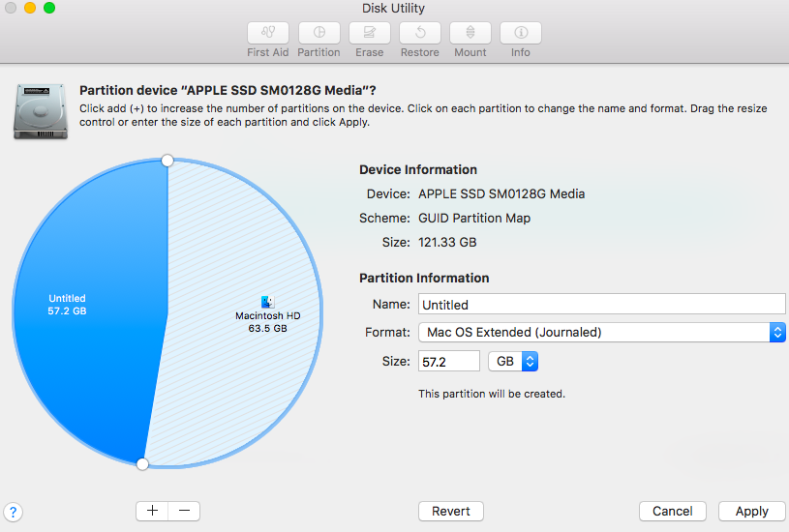Add a partition with the plus button
Viewport: 789px width, 532px height.
coord(152,511)
